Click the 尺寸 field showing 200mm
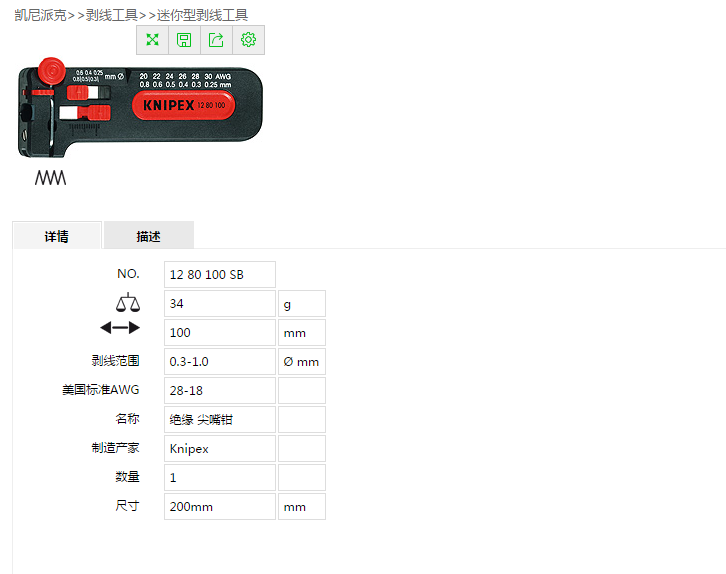This screenshot has height=574, width=726. click(x=220, y=506)
